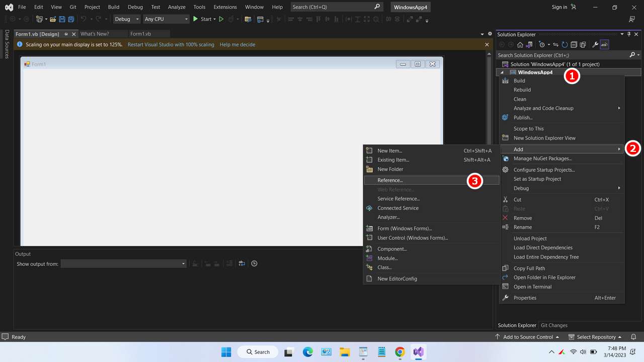Open the Show output from dropdown
Viewport: 644px width, 362px height.
coord(123,264)
